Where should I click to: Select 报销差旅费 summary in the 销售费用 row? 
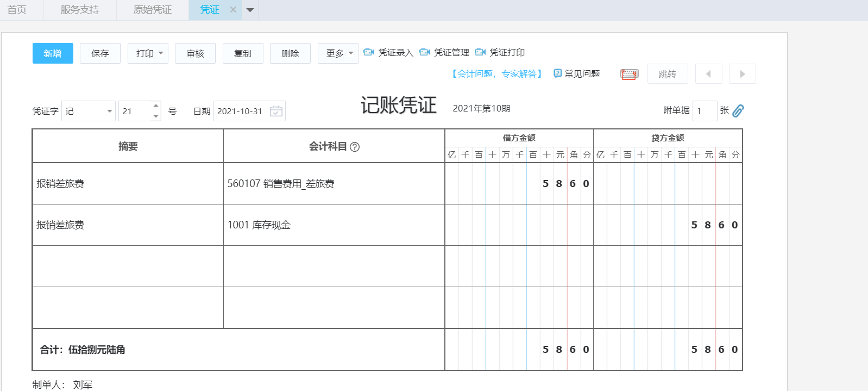[128, 184]
